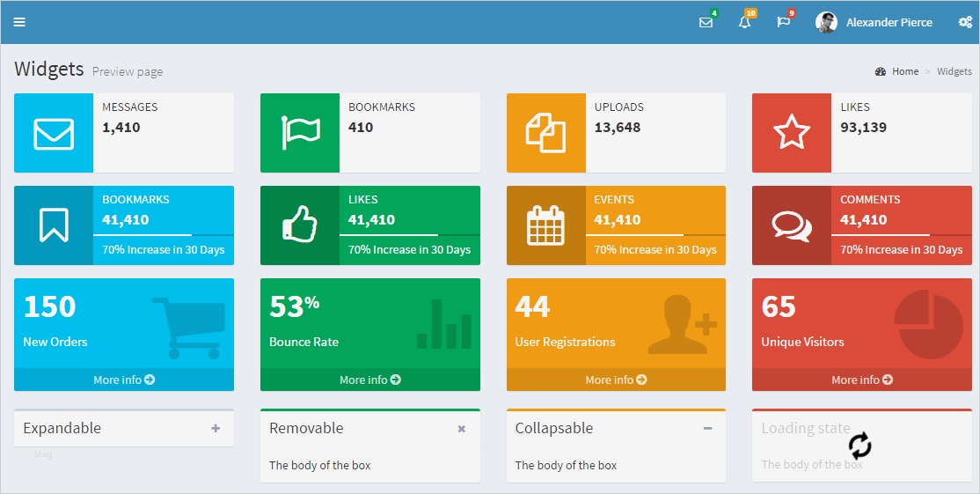Open the control sidebar gears icon

964,22
